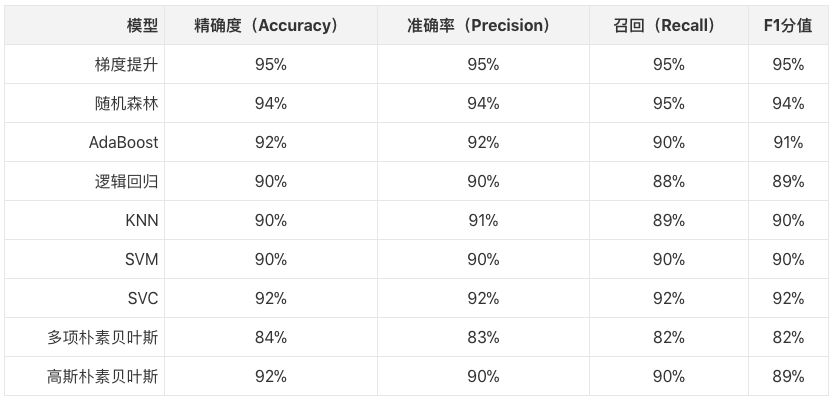Click the 逻辑回归 row label
Image resolution: width=833 pixels, height=401 pixels.
pos(125,182)
